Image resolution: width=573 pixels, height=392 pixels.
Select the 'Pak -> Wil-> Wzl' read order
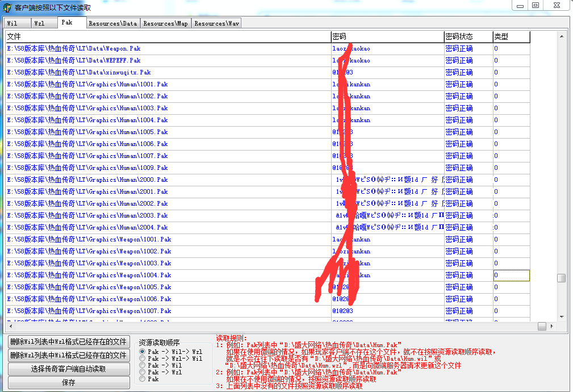143,352
